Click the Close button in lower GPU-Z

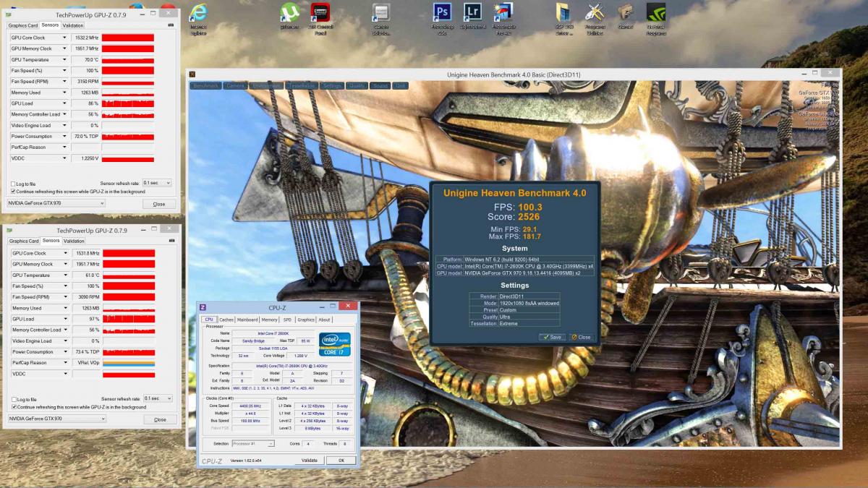click(x=160, y=419)
